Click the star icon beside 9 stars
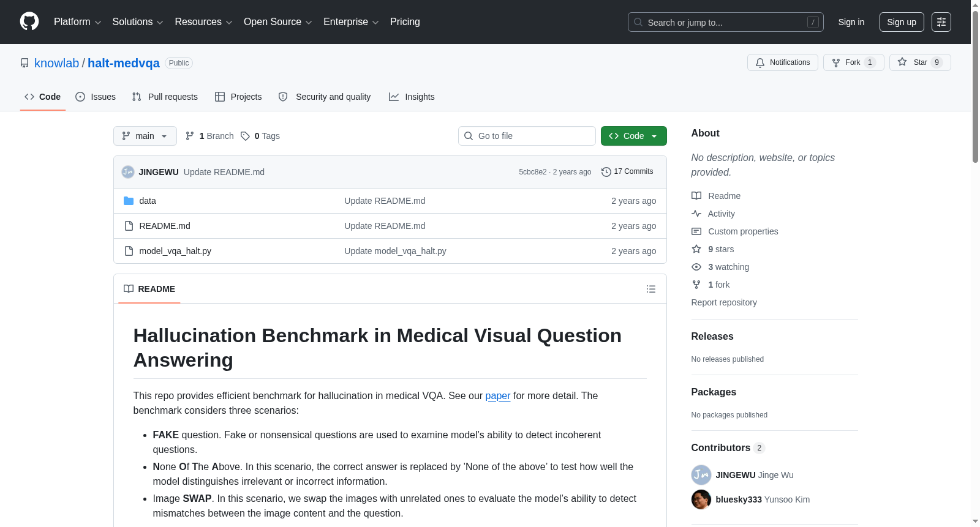The width and height of the screenshot is (980, 527). point(696,249)
